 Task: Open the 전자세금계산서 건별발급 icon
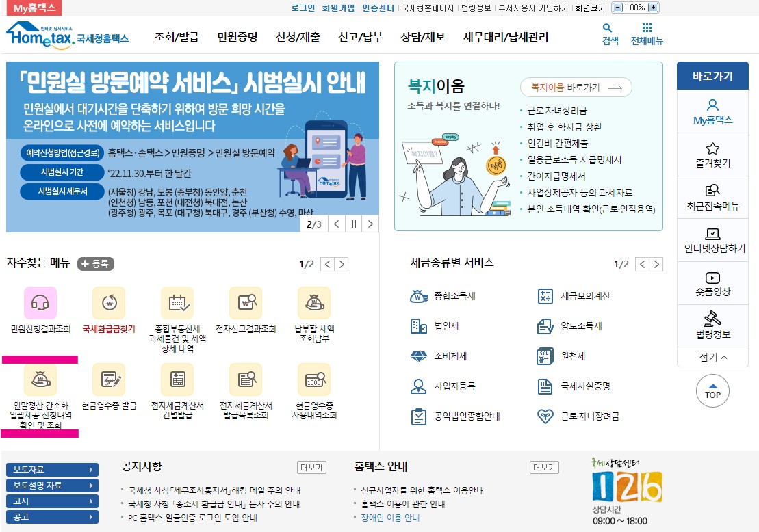click(x=177, y=380)
